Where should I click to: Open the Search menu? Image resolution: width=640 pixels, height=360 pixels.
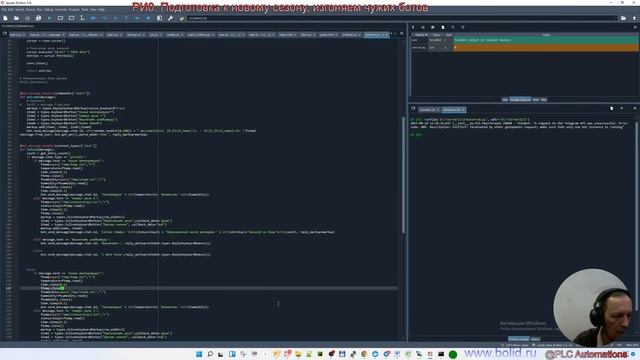(x=20, y=9)
